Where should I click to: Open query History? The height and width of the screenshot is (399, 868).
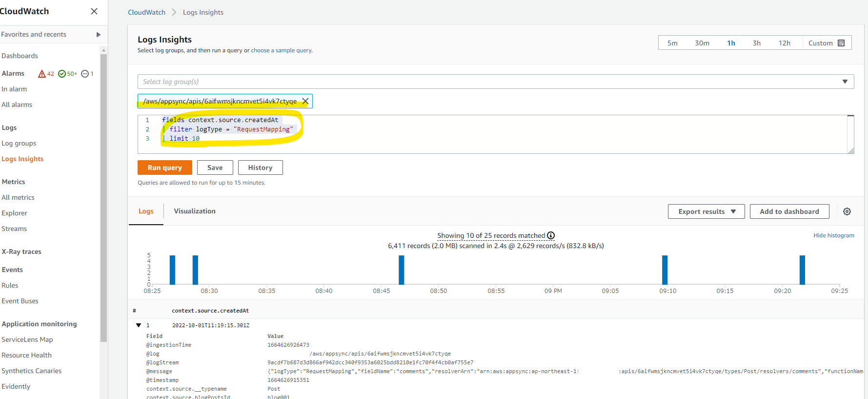tap(260, 168)
